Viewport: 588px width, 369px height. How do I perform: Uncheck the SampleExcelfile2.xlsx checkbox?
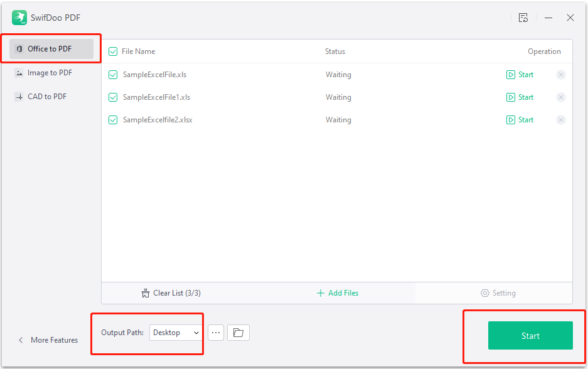coord(113,119)
